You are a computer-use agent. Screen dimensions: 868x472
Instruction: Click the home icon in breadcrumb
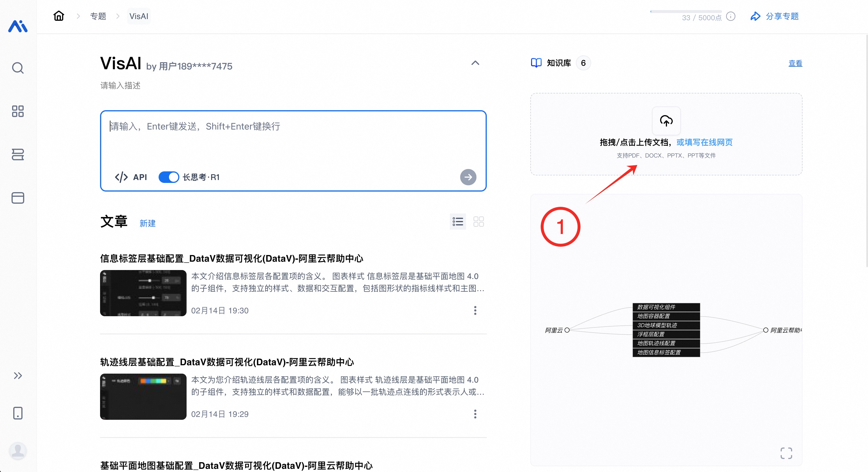click(59, 16)
